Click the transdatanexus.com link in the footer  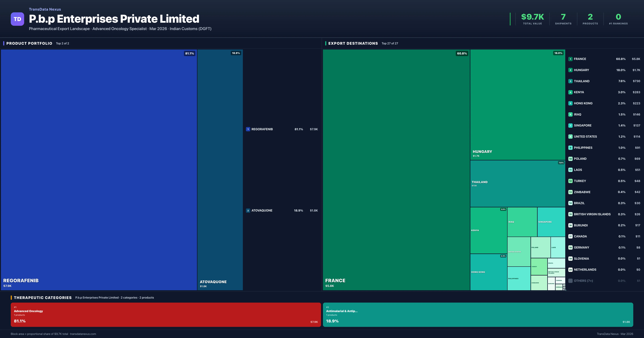click(x=83, y=334)
